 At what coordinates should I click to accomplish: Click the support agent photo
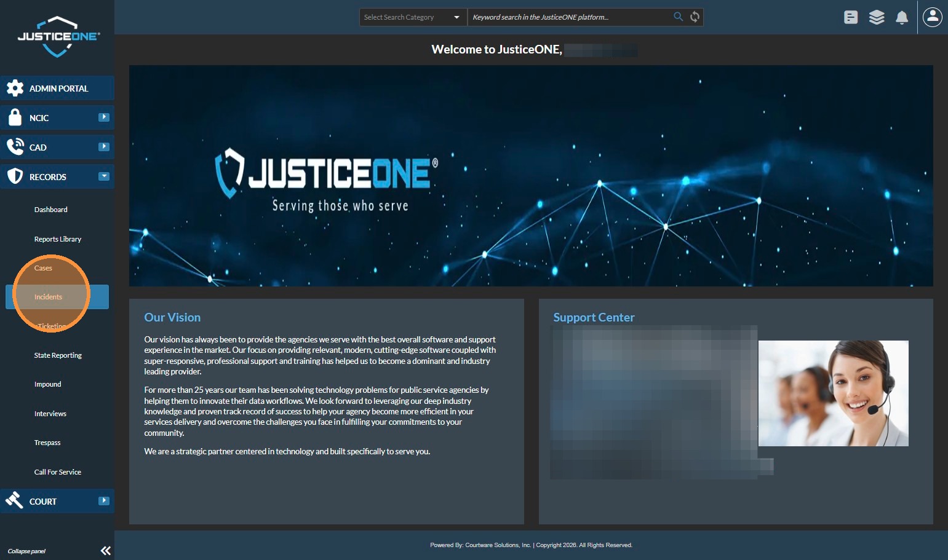[834, 393]
